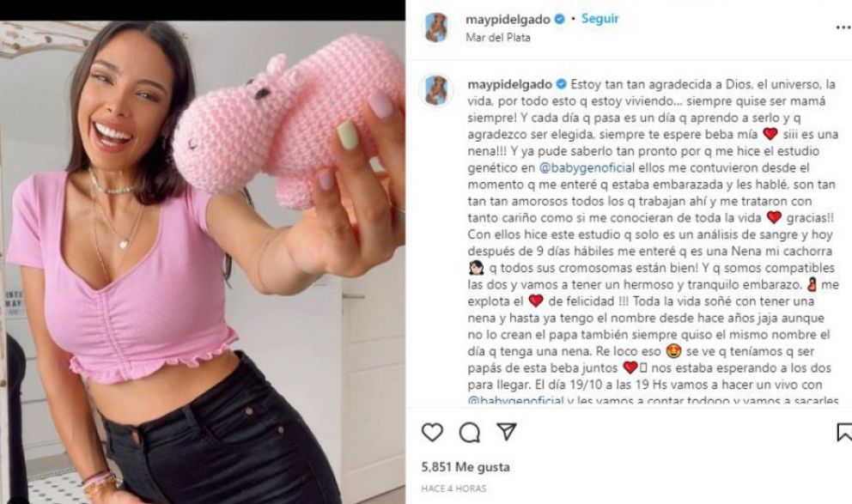Click the Seguir follow button
This screenshot has width=852, height=504.
pos(599,19)
